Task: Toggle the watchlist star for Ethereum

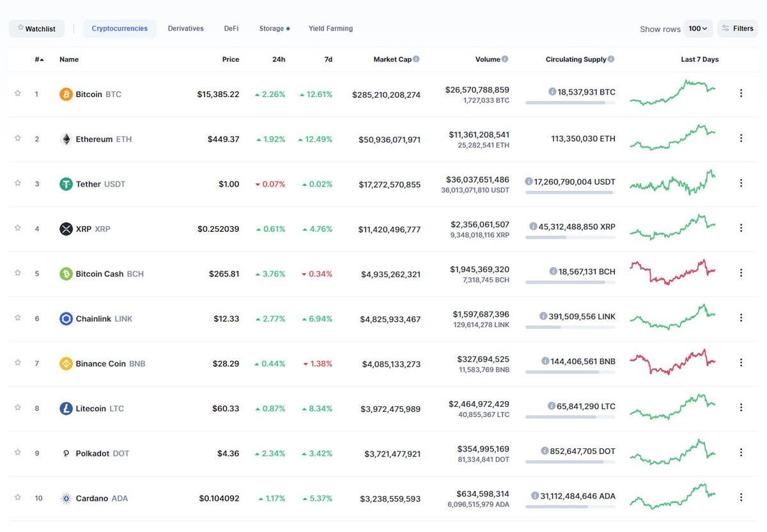Action: coord(18,139)
